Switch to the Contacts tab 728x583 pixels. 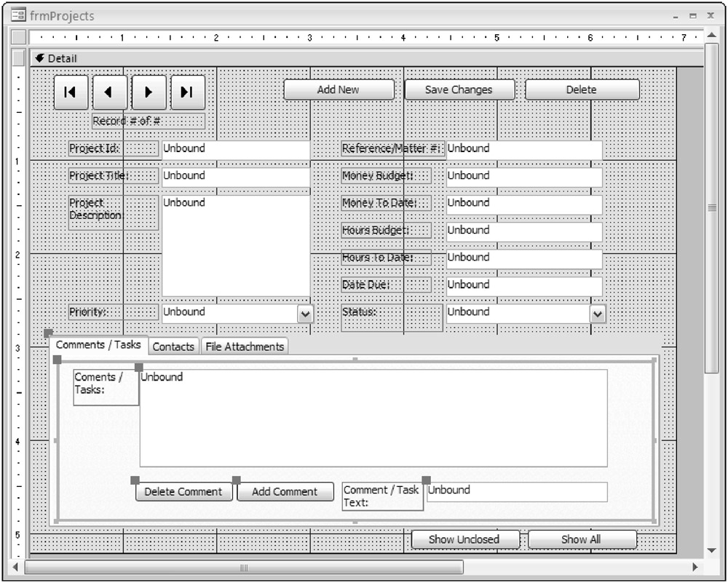coord(173,346)
